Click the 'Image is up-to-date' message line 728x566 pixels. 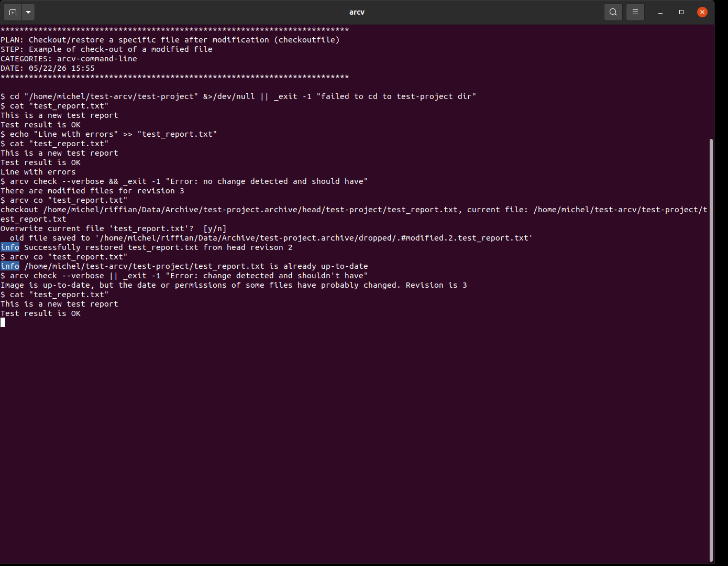234,285
